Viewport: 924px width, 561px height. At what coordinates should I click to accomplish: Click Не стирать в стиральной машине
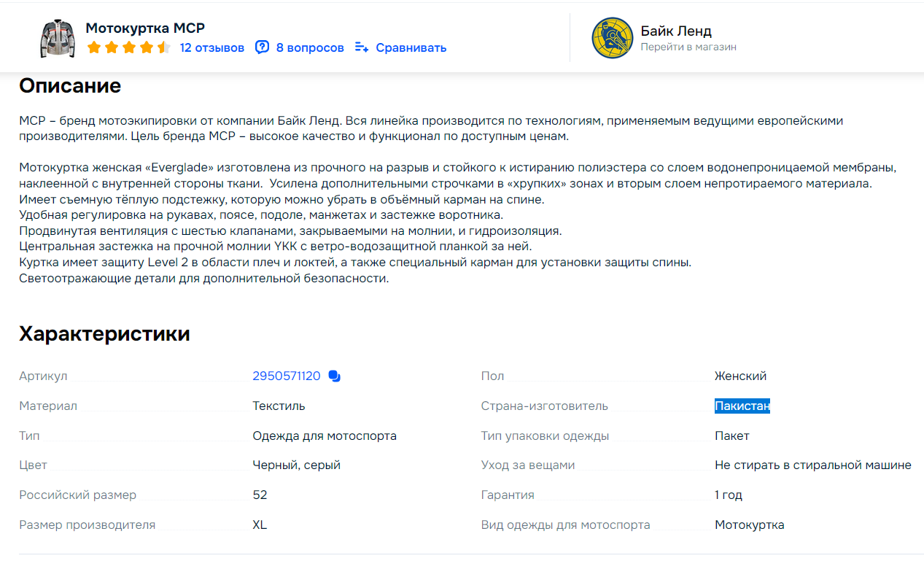[813, 465]
